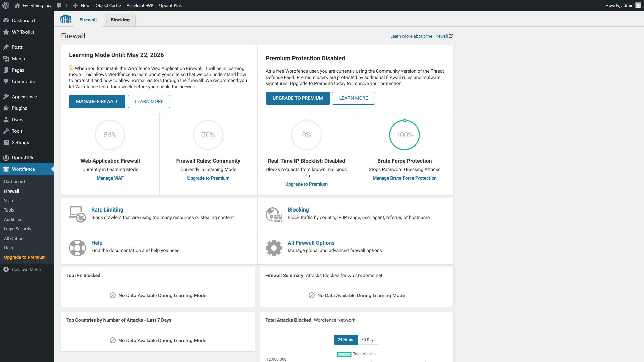
Task: Open the Everything Inc. site home icon
Action: coord(17,5)
